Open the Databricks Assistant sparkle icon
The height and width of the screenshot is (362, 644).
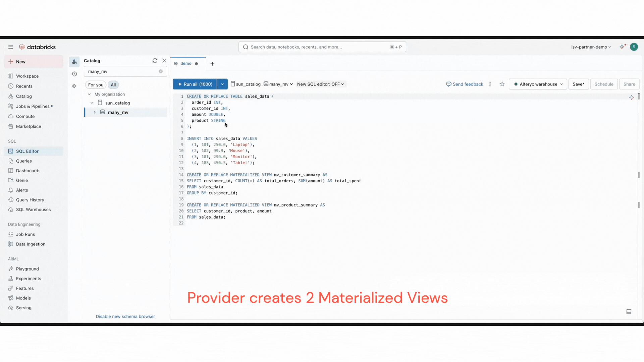click(x=623, y=47)
